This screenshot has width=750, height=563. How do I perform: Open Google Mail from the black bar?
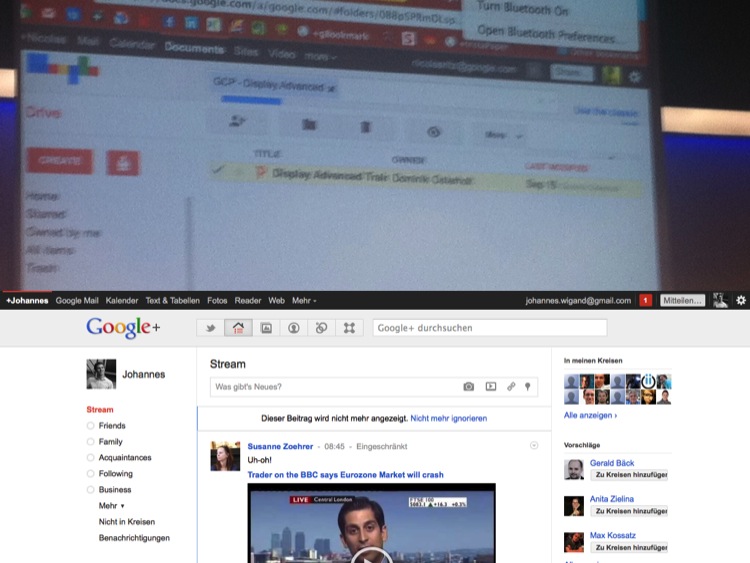pyautogui.click(x=77, y=300)
